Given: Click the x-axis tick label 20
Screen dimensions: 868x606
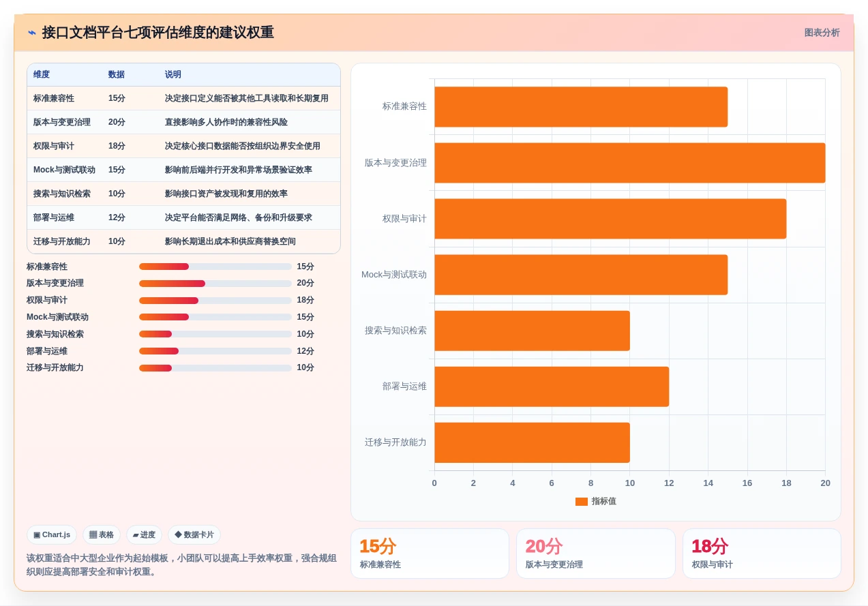Looking at the screenshot, I should pos(825,483).
